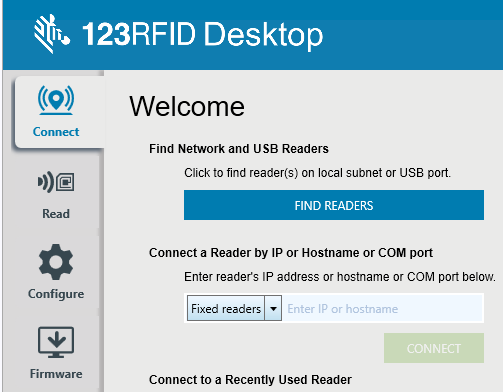Click the FIND READERS button
This screenshot has height=392, width=503.
tap(334, 205)
